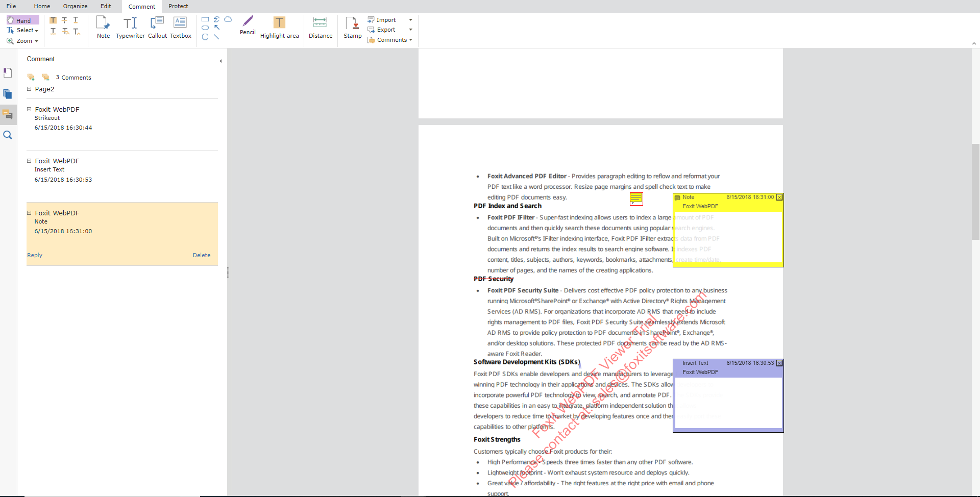Open the Import comments dropdown arrow
The height and width of the screenshot is (497, 980).
pyautogui.click(x=410, y=20)
